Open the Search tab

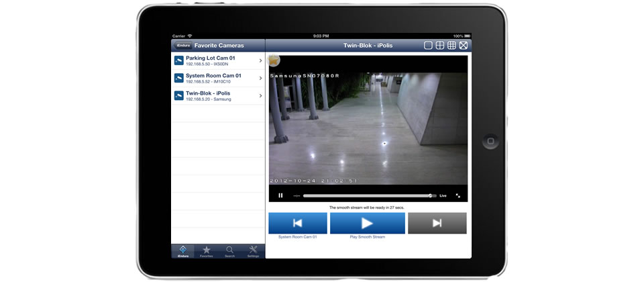(x=229, y=251)
